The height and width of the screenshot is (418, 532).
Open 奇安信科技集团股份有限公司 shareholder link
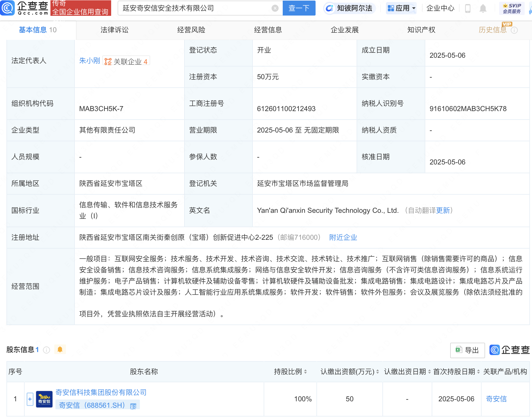[101, 392]
